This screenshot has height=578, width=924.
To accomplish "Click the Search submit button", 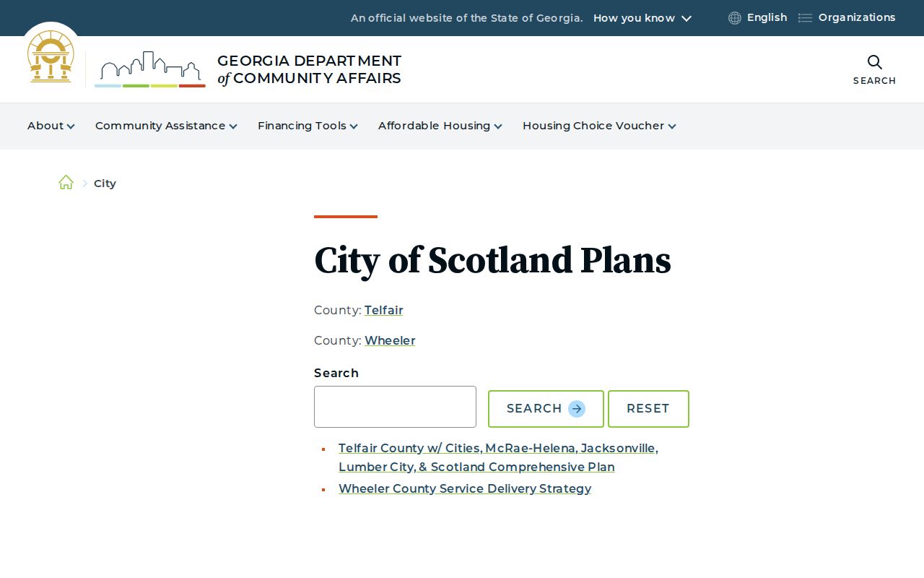I will pos(546,409).
